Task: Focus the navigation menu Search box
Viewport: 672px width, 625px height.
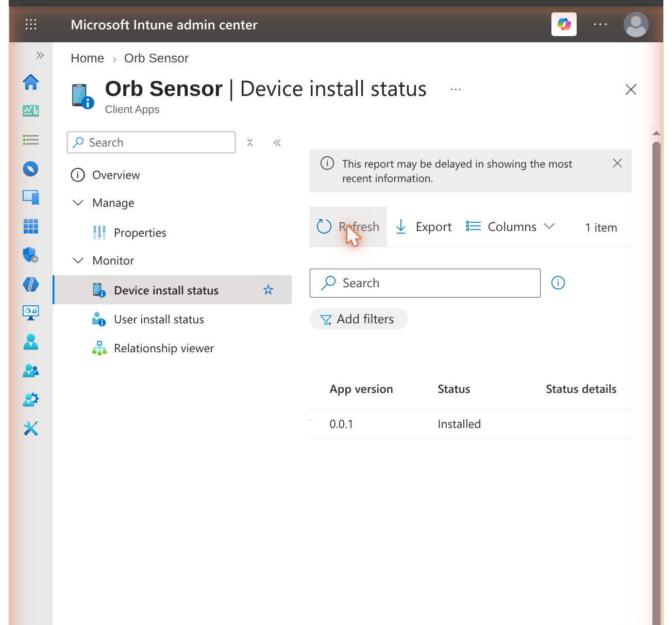Action: pyautogui.click(x=151, y=142)
